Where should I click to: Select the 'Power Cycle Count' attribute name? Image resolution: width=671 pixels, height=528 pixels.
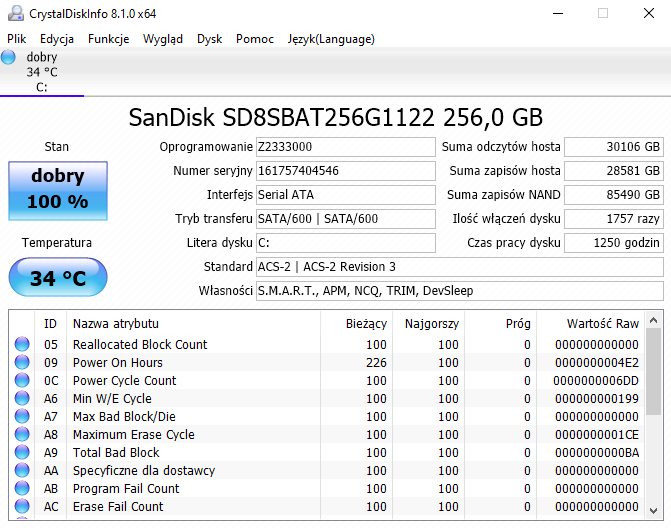125,380
